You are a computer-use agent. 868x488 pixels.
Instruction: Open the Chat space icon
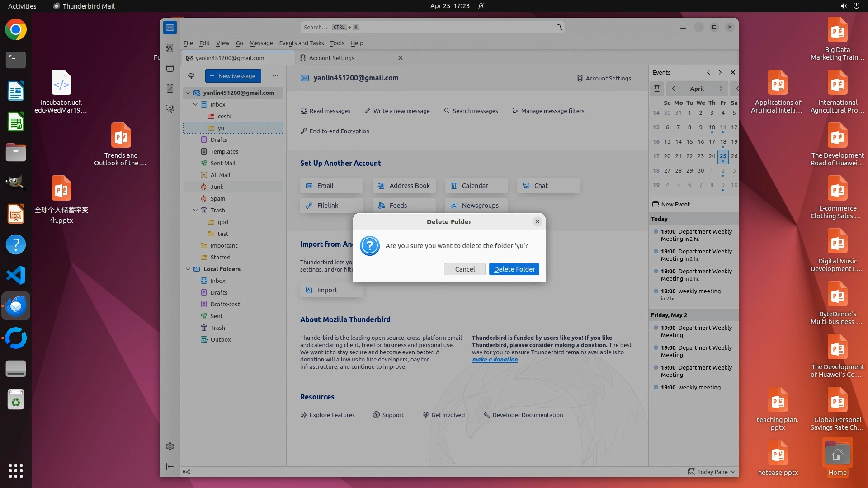170,109
